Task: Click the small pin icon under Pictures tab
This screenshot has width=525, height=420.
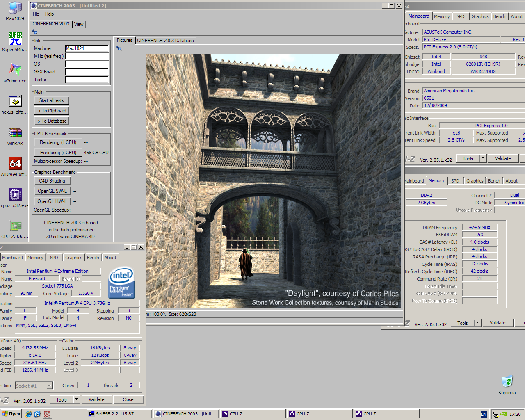Action: point(119,48)
